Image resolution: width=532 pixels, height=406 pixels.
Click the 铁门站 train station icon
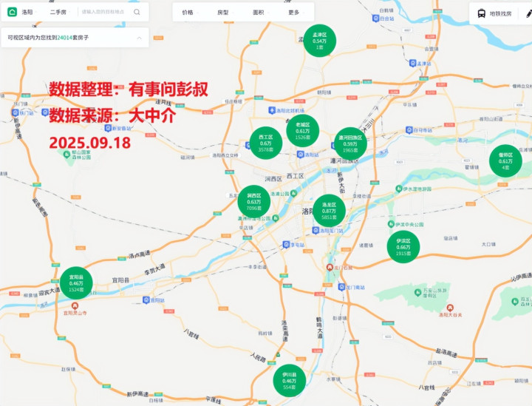click(x=15, y=112)
